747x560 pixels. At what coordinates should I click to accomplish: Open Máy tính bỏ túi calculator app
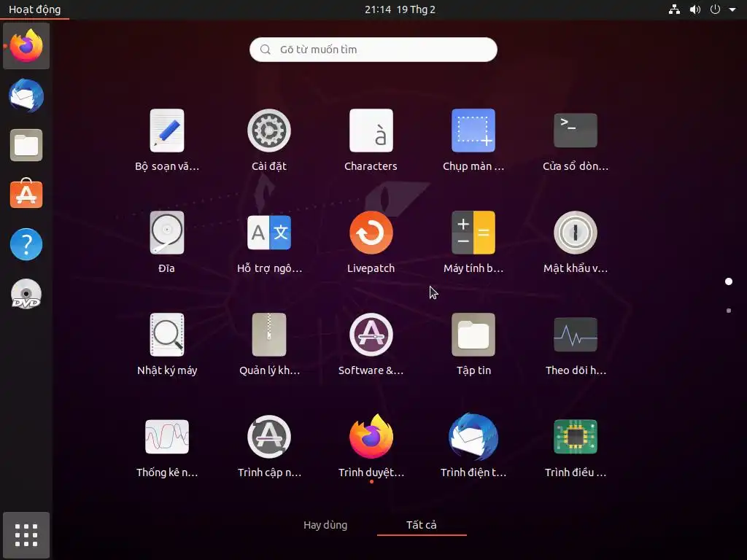pyautogui.click(x=473, y=242)
